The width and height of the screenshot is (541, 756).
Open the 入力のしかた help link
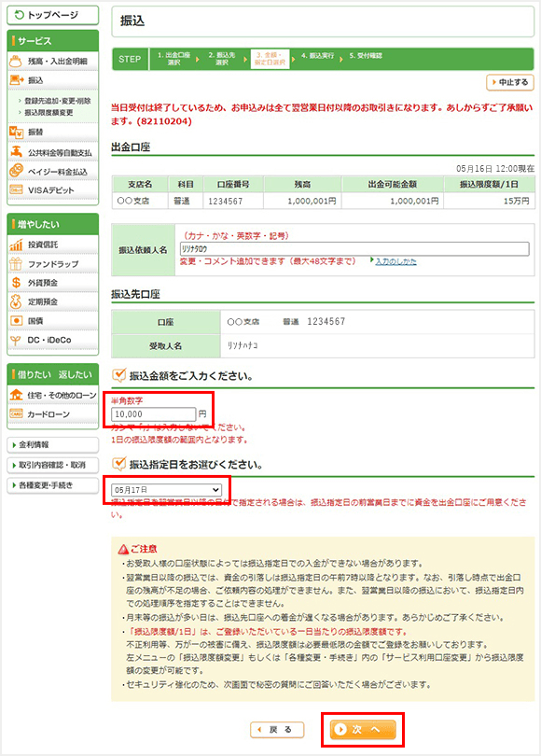click(x=396, y=261)
